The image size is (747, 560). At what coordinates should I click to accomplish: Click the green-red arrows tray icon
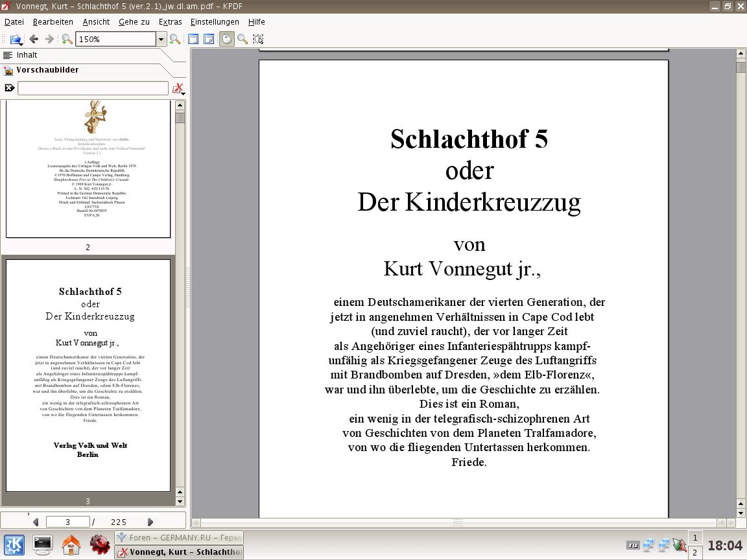click(680, 545)
